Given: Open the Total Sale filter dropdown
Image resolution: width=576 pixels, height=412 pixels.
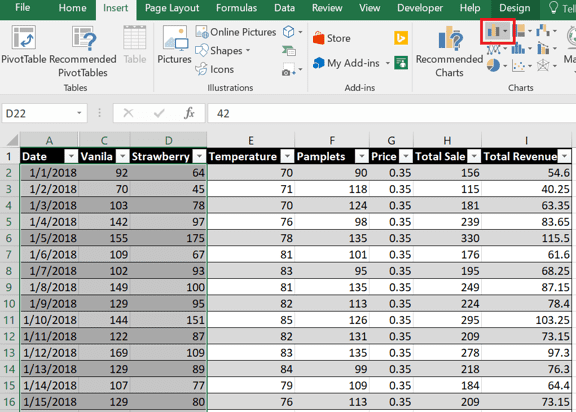Looking at the screenshot, I should (474, 156).
